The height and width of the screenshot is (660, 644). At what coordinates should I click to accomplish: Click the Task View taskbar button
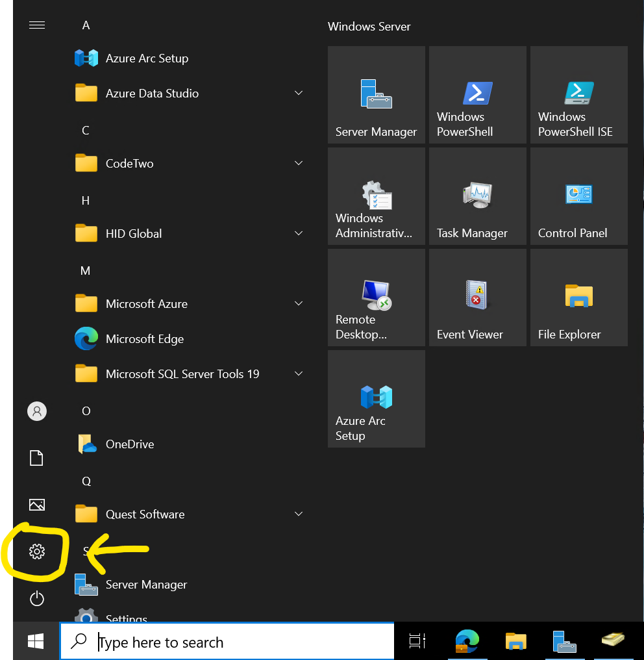[x=417, y=642]
